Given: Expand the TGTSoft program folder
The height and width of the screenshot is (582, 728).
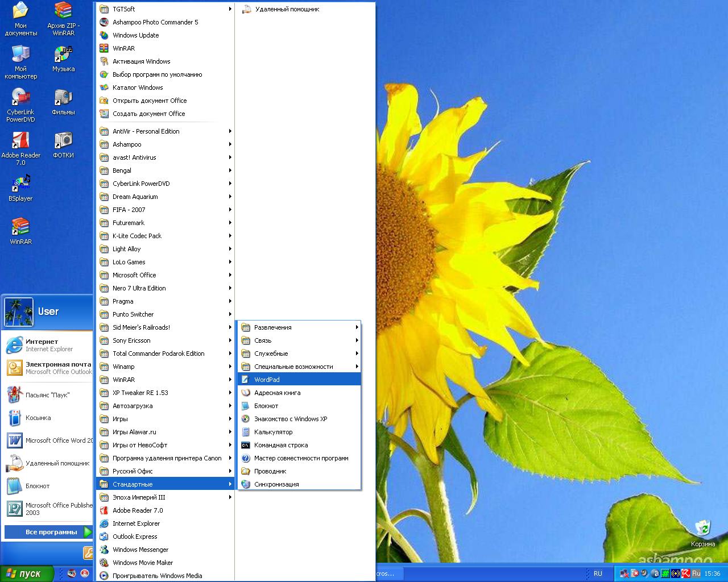Looking at the screenshot, I should click(166, 9).
